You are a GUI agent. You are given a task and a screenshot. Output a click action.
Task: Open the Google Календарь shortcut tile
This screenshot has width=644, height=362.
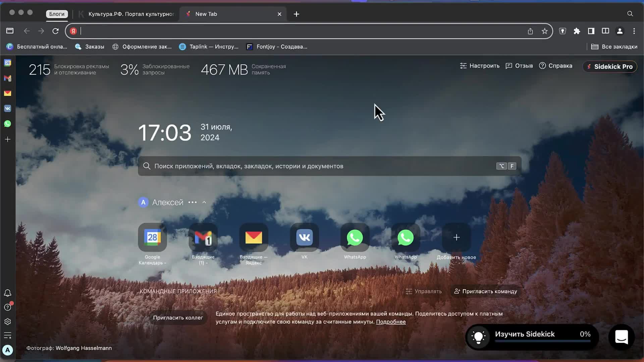point(152,238)
